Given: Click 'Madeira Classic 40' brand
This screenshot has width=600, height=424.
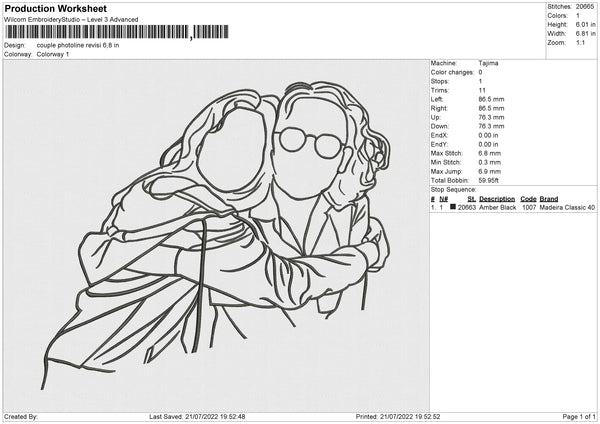Looking at the screenshot, I should pos(567,207).
